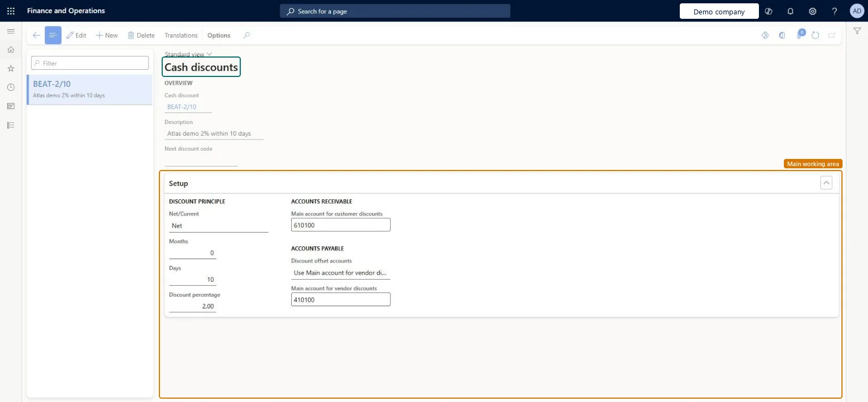The width and height of the screenshot is (868, 402).
Task: Collapse the Setup fasttab
Action: point(826,183)
